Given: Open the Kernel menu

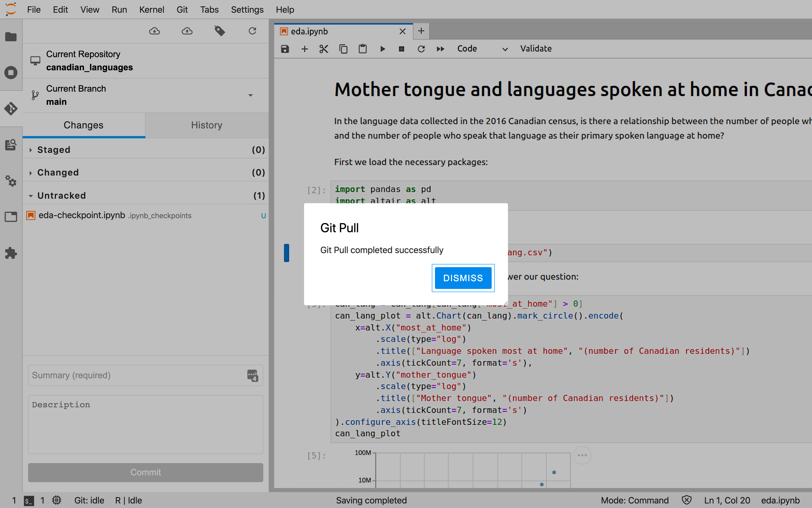Looking at the screenshot, I should point(152,10).
